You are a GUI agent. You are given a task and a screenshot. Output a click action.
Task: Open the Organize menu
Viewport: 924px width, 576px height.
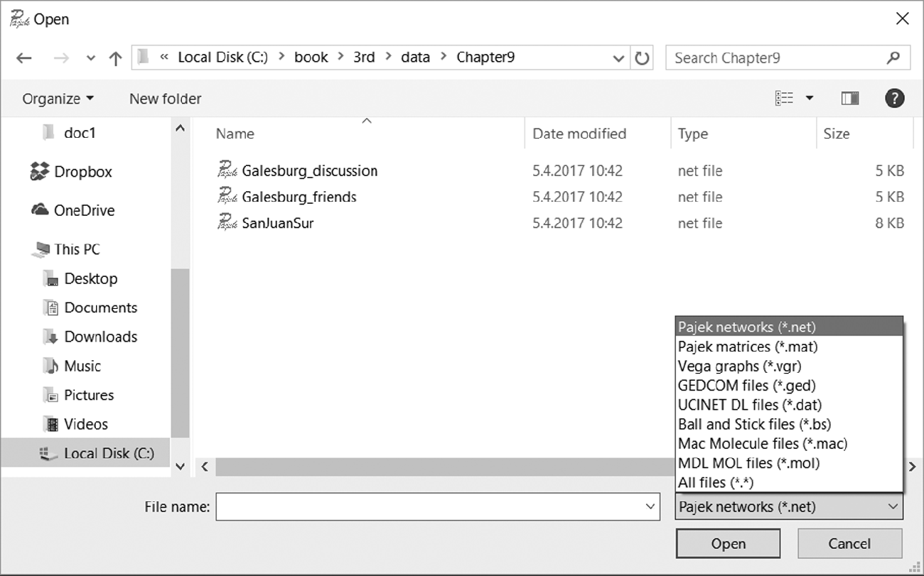58,99
